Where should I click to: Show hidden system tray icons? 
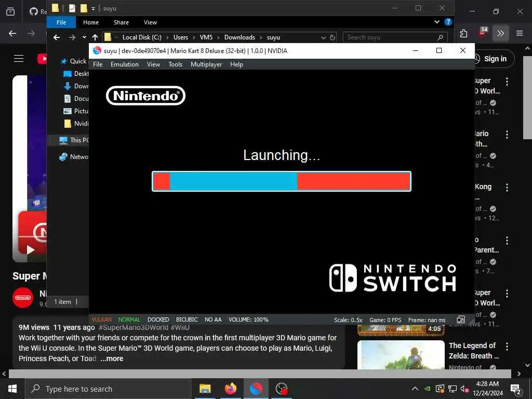(x=415, y=389)
